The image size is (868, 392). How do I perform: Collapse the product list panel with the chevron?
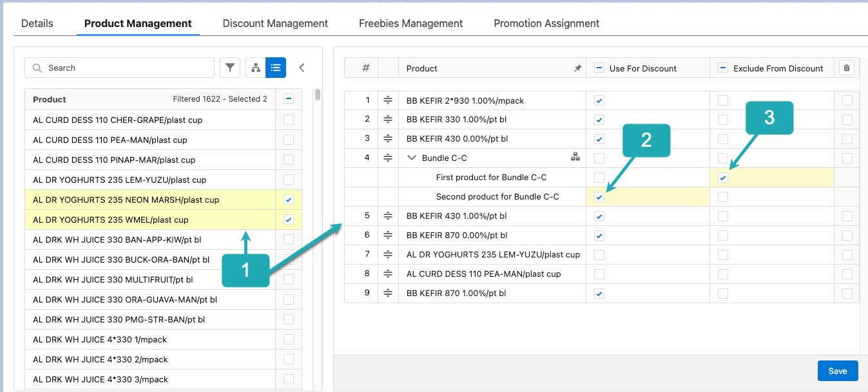tap(302, 67)
